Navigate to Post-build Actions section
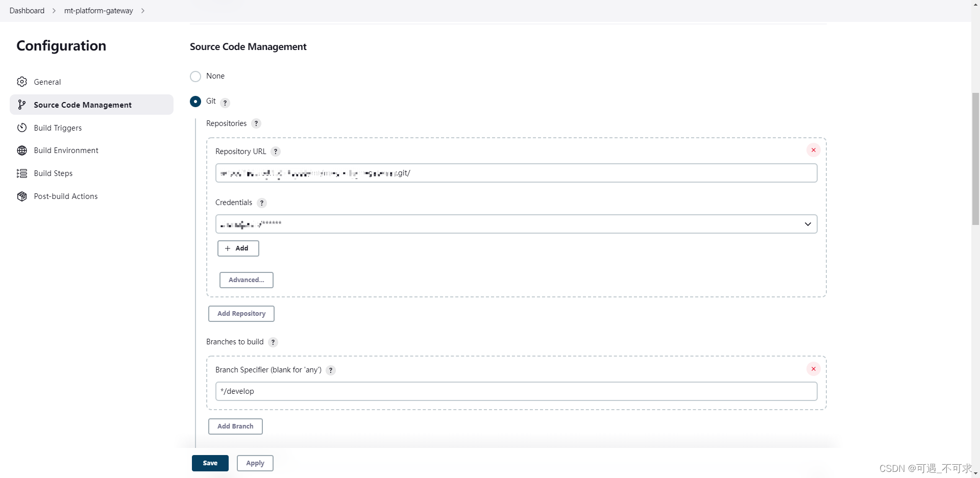 point(91,196)
